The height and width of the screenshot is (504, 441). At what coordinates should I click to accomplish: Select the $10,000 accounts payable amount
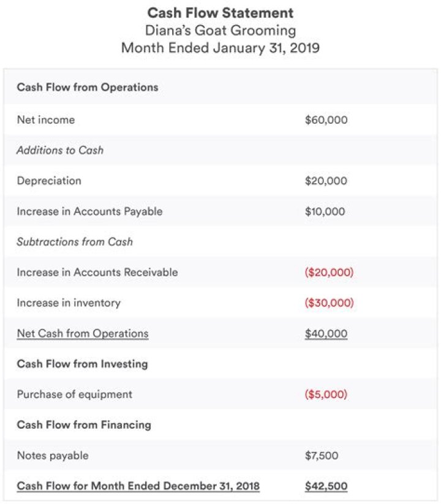pos(325,211)
